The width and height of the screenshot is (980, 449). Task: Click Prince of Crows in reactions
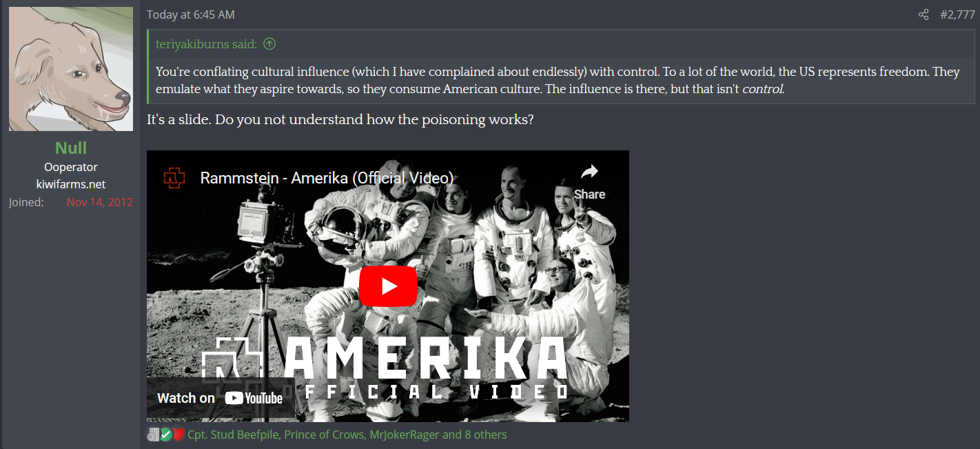[x=323, y=435]
